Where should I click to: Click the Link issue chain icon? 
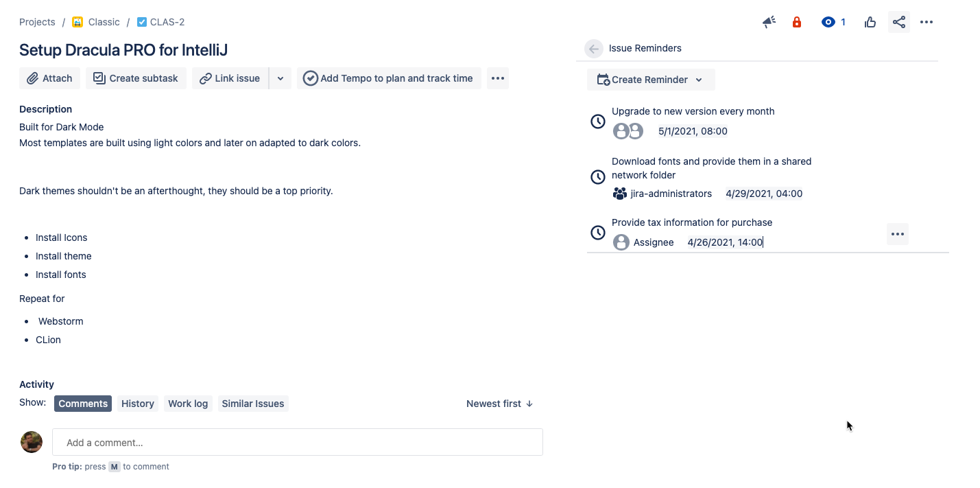click(206, 78)
